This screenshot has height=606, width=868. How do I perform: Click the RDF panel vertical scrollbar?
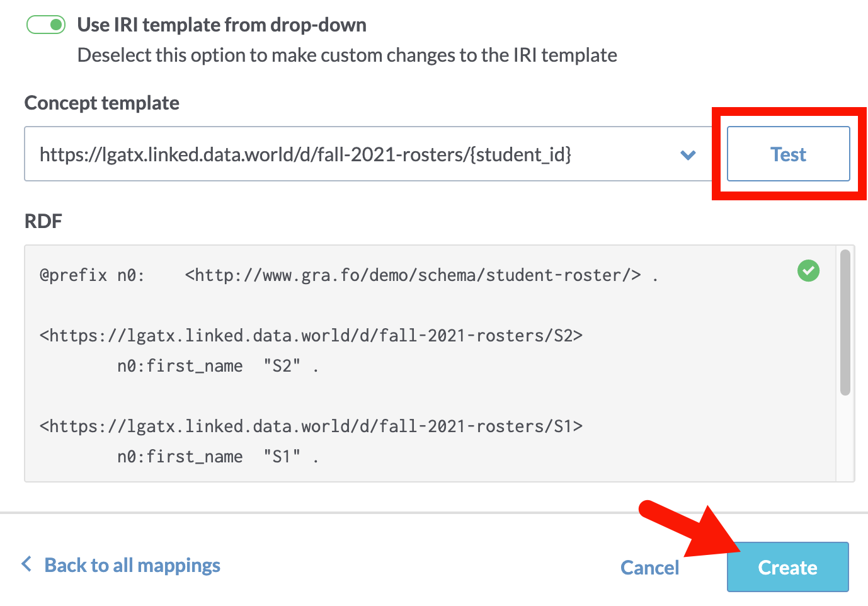tap(845, 322)
